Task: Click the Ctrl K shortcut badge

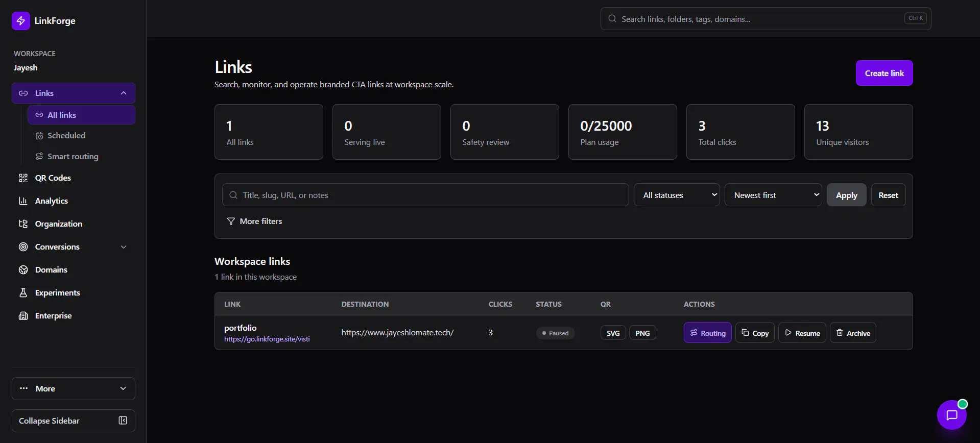Action: [915, 18]
